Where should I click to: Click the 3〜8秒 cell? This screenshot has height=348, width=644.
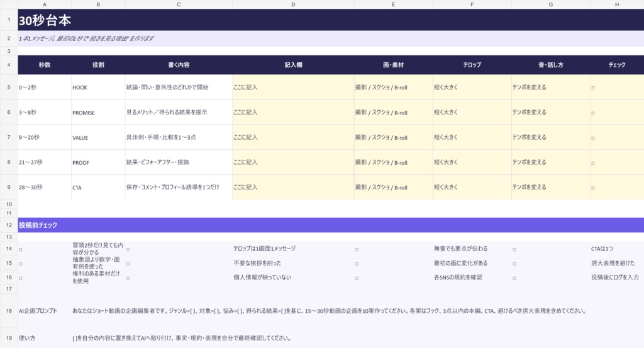[45, 112]
